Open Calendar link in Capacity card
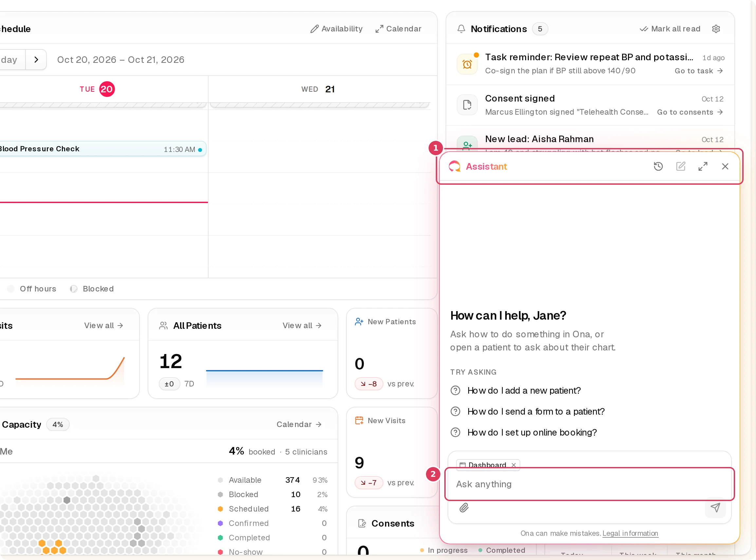The image size is (756, 560). 299,424
